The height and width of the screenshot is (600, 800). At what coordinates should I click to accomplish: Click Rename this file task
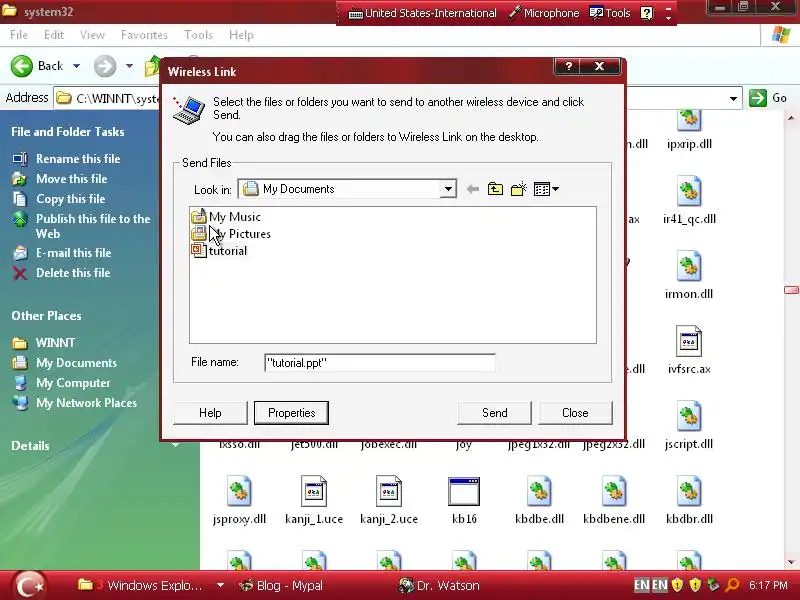pos(78,159)
